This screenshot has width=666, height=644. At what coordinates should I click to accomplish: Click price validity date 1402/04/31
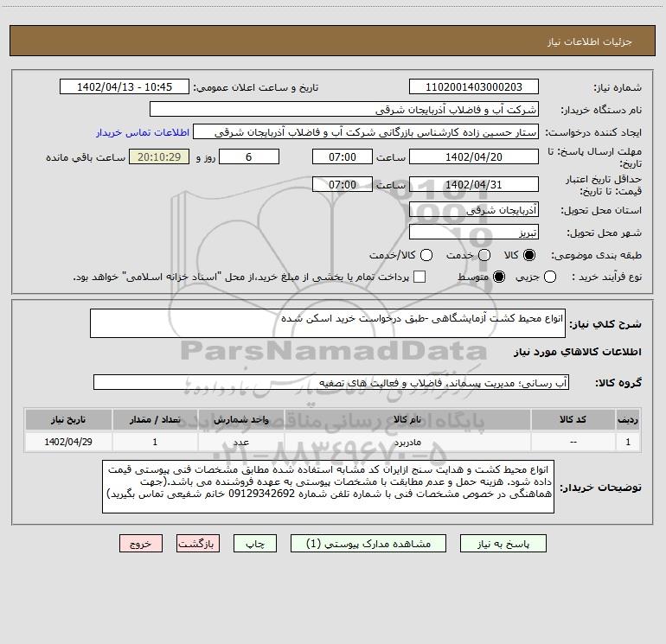(474, 184)
